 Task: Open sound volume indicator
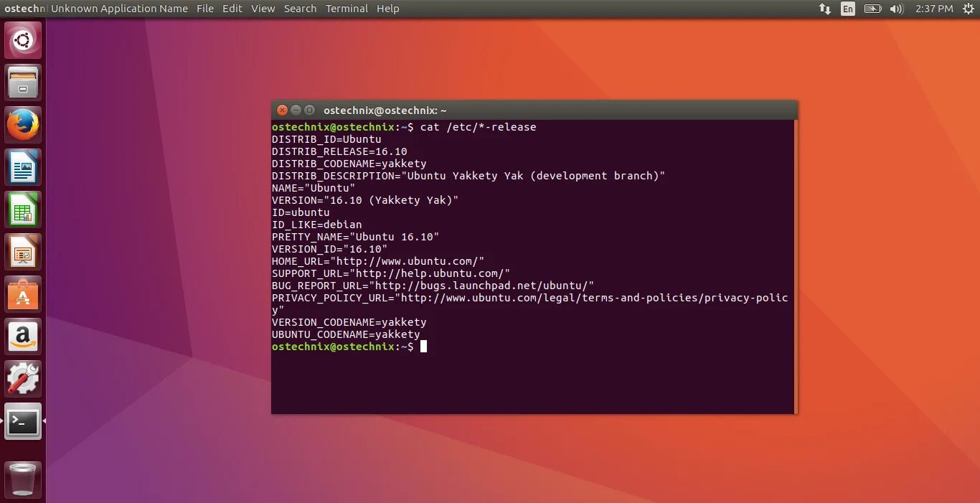[x=896, y=9]
